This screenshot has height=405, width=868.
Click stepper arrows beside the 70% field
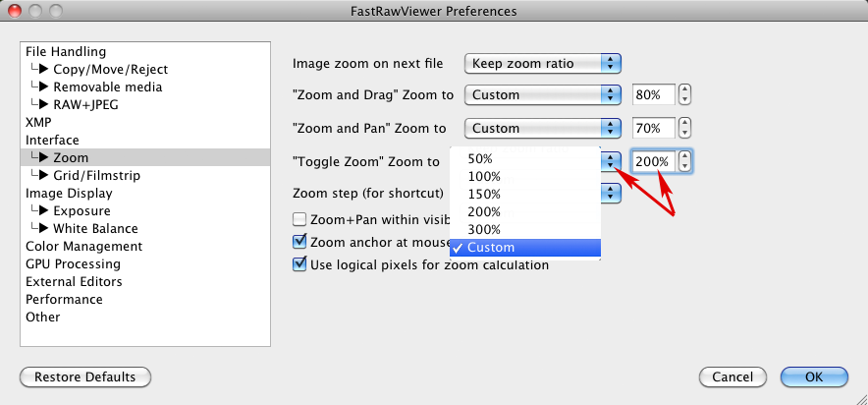pos(685,129)
